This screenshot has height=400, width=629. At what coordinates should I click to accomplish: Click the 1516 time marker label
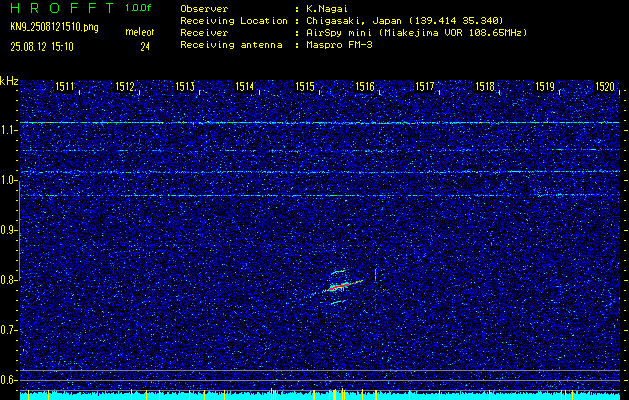pos(365,87)
